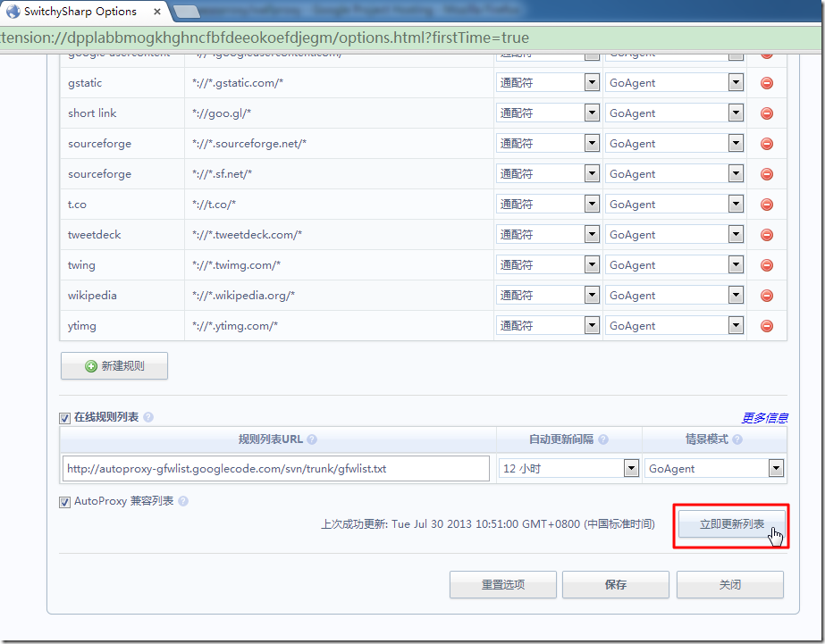This screenshot has height=644, width=825.
Task: Click the rule list URL input field
Action: pos(276,468)
